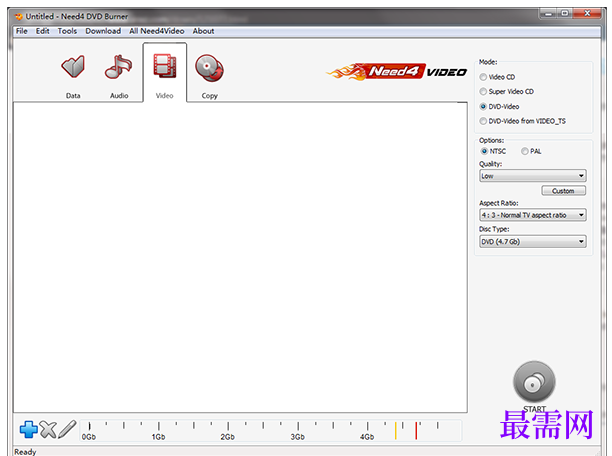
Task: Open the Download menu
Action: tap(103, 31)
